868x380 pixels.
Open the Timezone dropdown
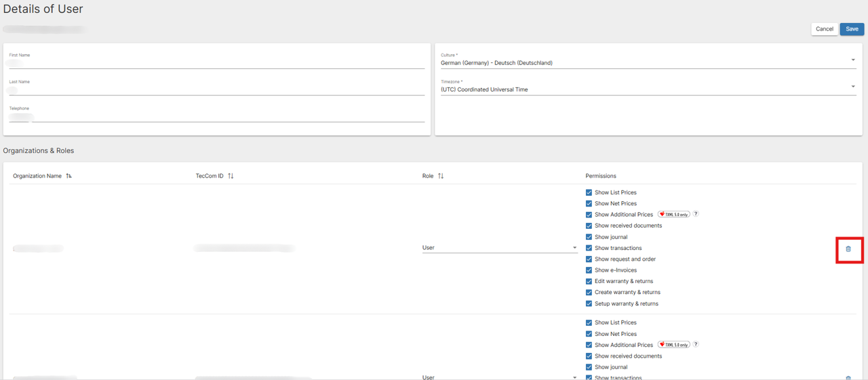pyautogui.click(x=648, y=89)
